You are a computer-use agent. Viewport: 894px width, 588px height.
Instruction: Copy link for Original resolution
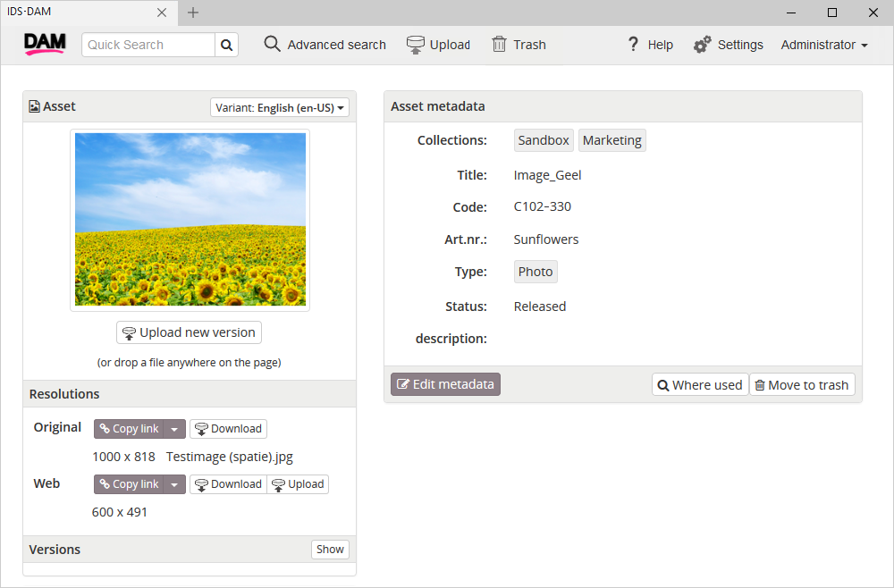(x=129, y=428)
